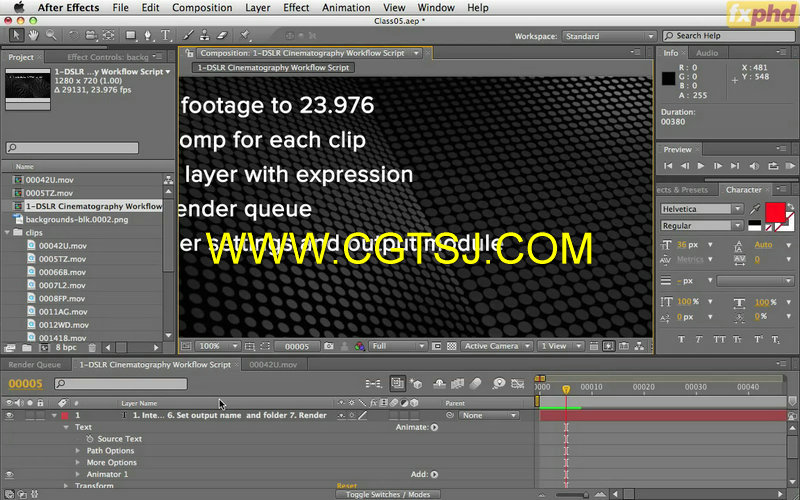Click the region of interest icon
This screenshot has height=500, width=800.
click(437, 346)
